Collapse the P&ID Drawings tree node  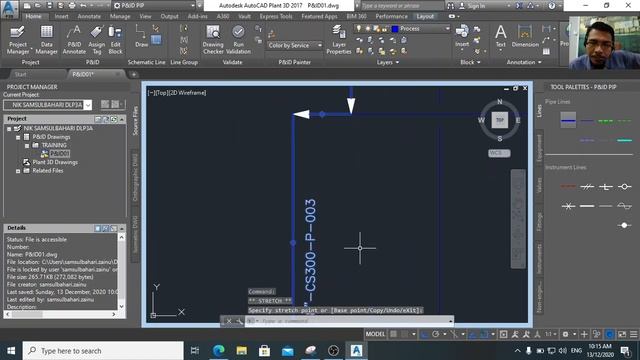pos(18,137)
